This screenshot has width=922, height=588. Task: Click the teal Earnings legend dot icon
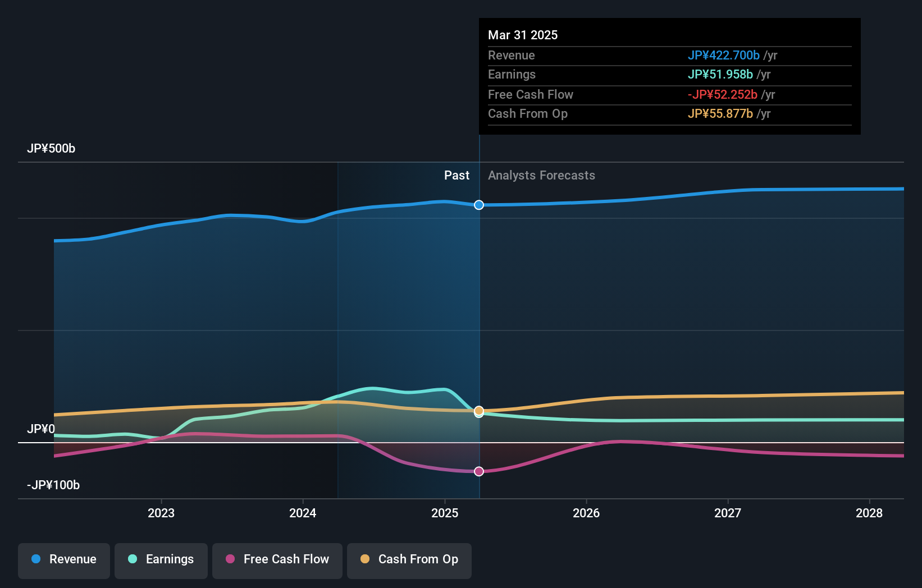click(133, 560)
